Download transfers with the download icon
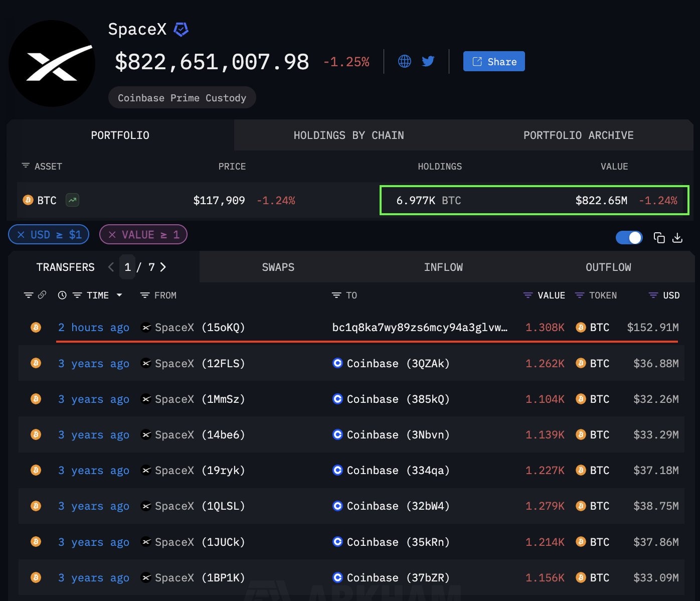This screenshot has height=601, width=700. pyautogui.click(x=677, y=238)
